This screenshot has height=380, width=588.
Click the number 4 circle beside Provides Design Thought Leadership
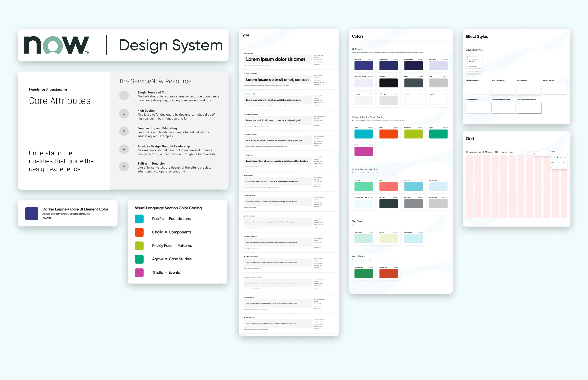[124, 149]
